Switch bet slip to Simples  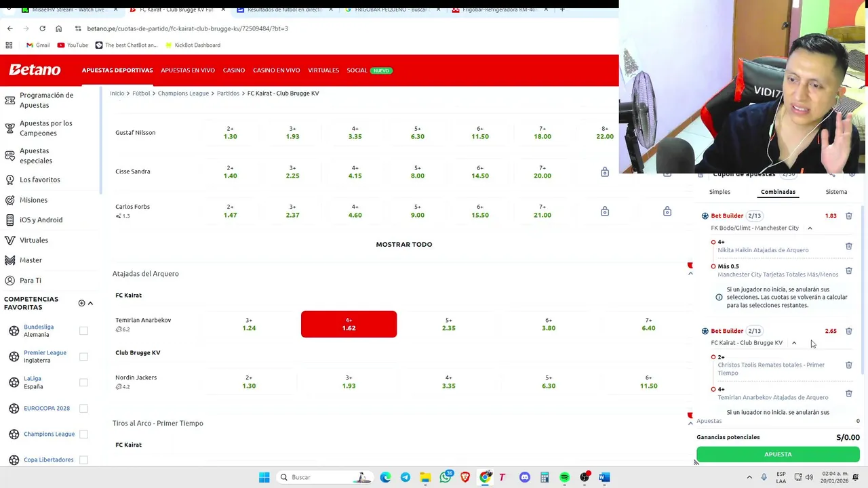[719, 192]
